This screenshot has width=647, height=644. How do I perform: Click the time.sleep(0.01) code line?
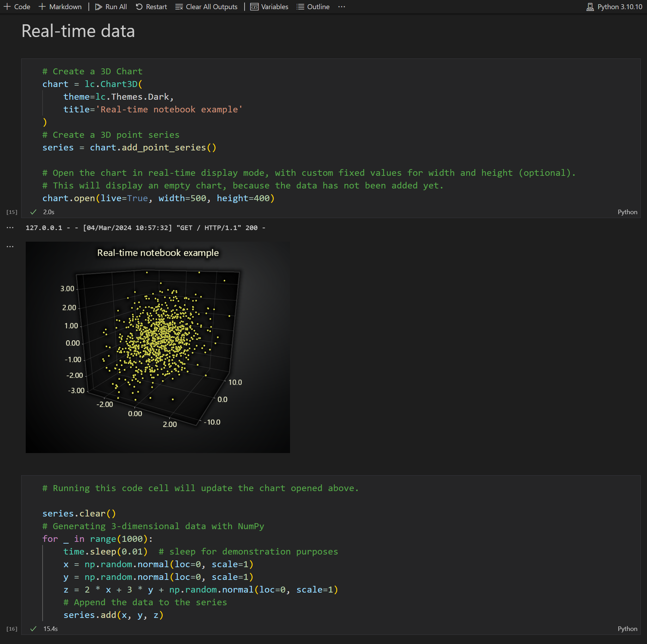tap(106, 552)
